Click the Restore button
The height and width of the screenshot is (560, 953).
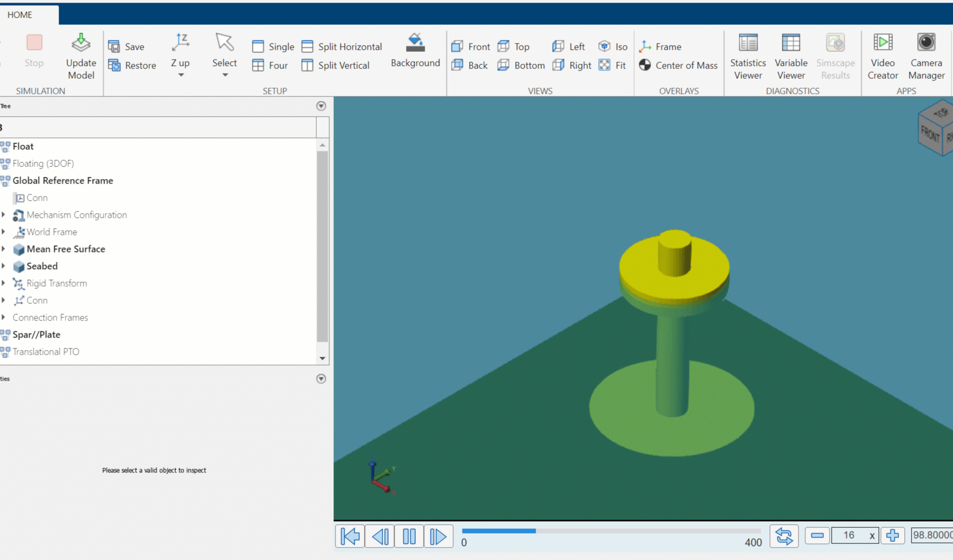coord(132,65)
